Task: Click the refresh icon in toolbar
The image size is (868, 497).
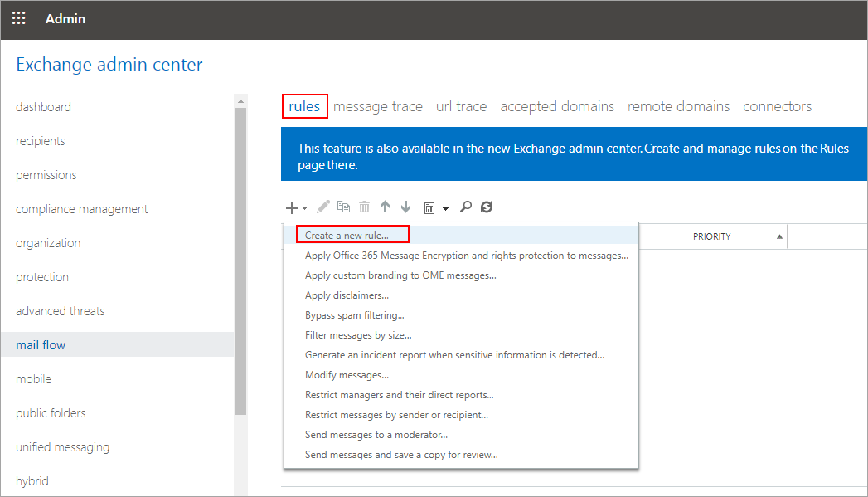Action: [487, 207]
